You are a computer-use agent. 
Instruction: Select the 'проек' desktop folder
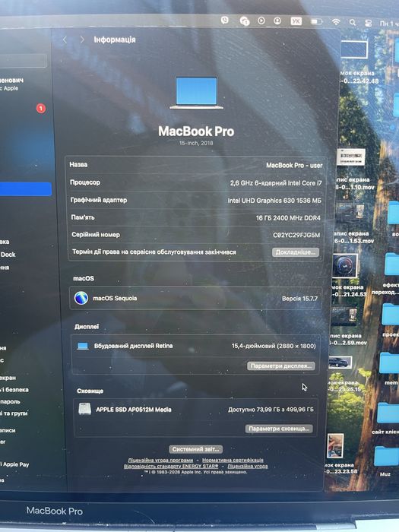pos(390,319)
